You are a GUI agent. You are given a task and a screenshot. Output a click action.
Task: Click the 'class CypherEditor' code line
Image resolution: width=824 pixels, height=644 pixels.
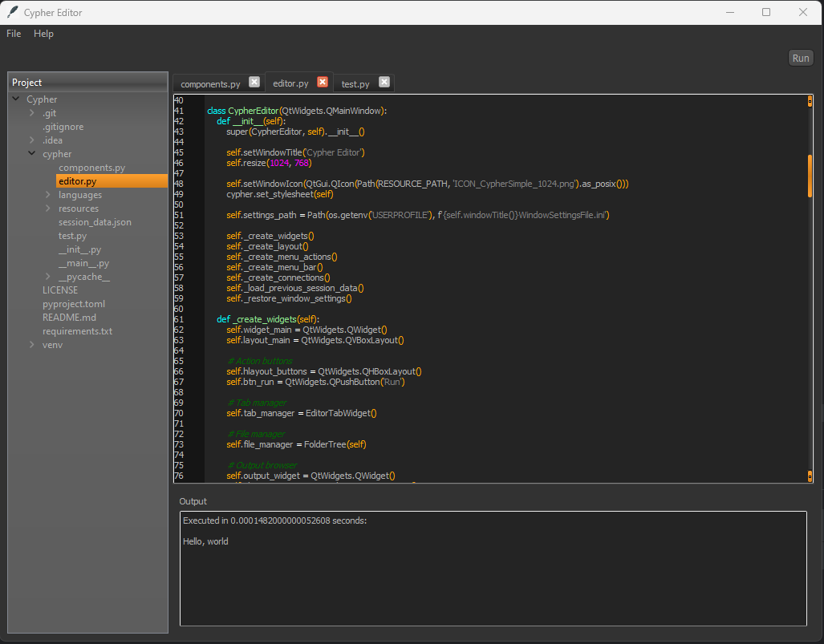297,111
